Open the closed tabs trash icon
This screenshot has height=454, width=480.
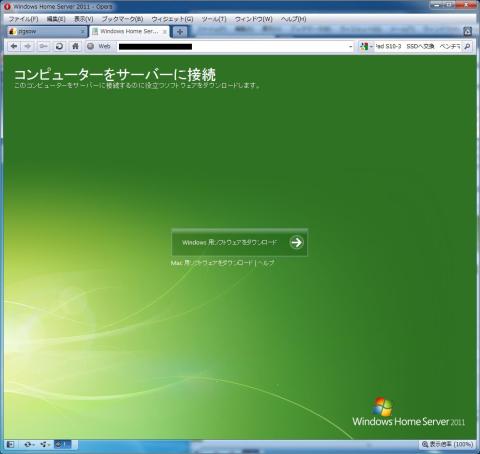point(468,31)
